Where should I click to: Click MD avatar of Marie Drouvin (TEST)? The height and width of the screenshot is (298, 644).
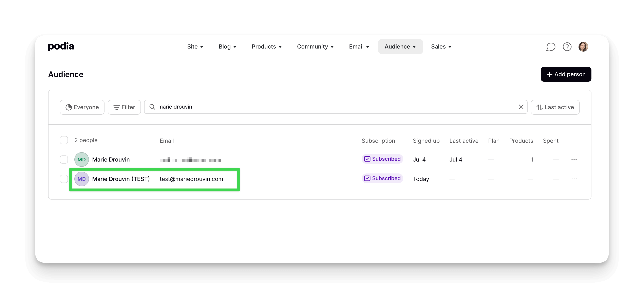[x=81, y=179]
